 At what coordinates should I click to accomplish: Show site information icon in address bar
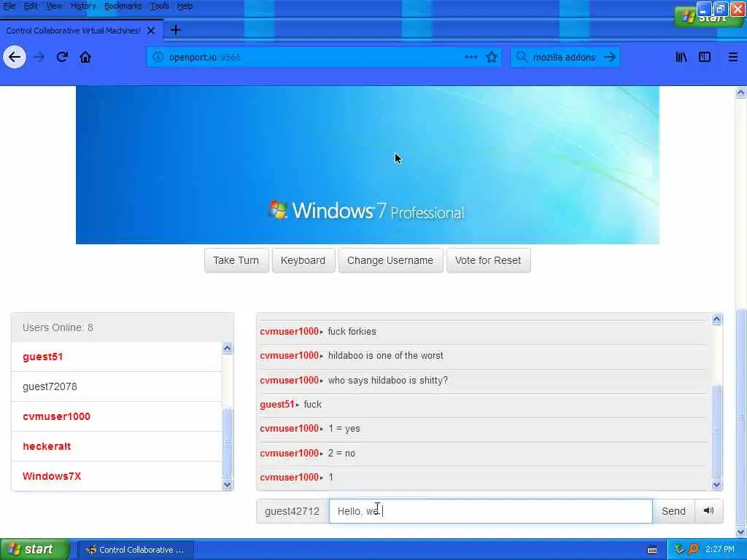(x=158, y=57)
